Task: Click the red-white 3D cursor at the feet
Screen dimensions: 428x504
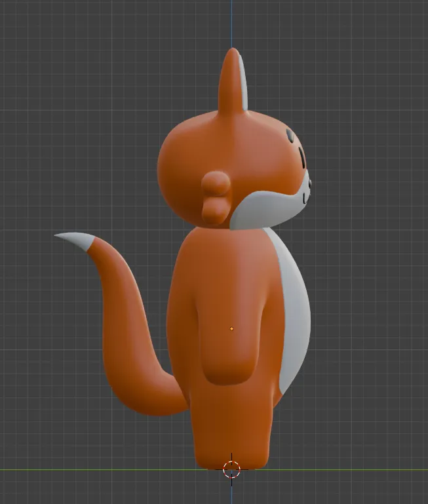Action: pyautogui.click(x=231, y=469)
